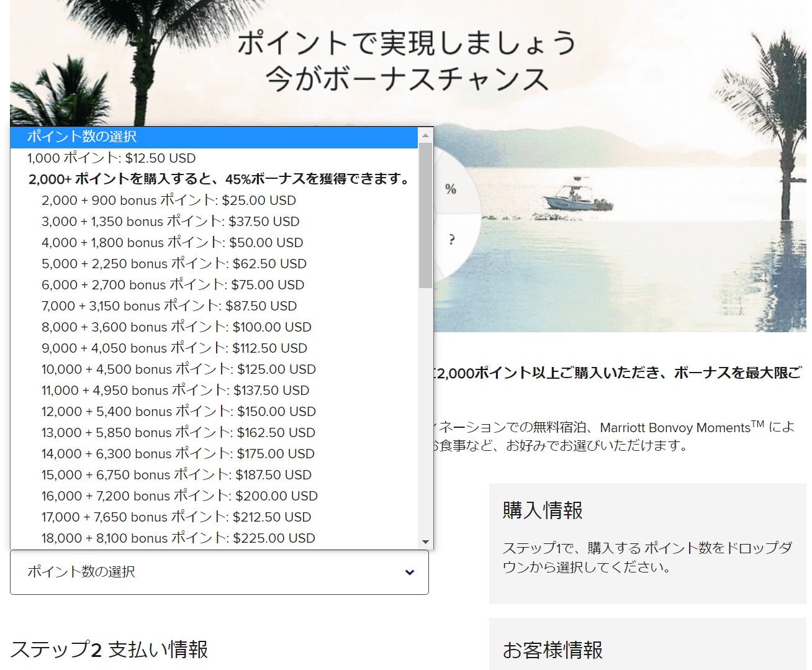Click the scroll up arrow in the dropdown list

(425, 135)
